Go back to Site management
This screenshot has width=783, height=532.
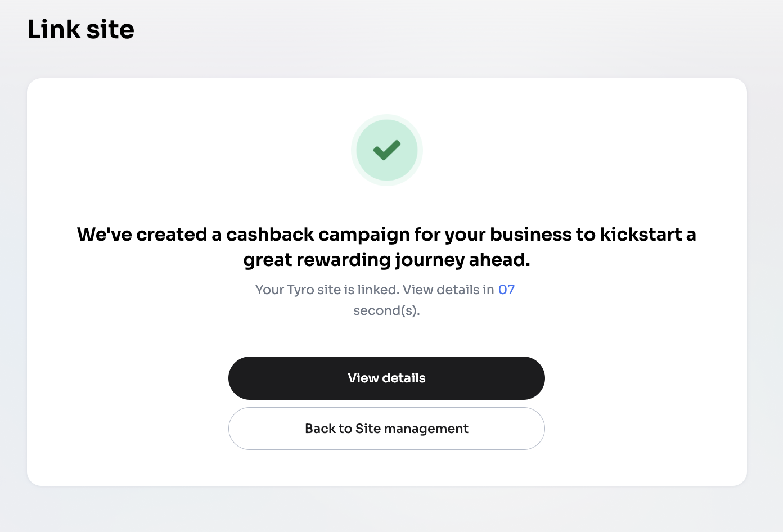(386, 429)
